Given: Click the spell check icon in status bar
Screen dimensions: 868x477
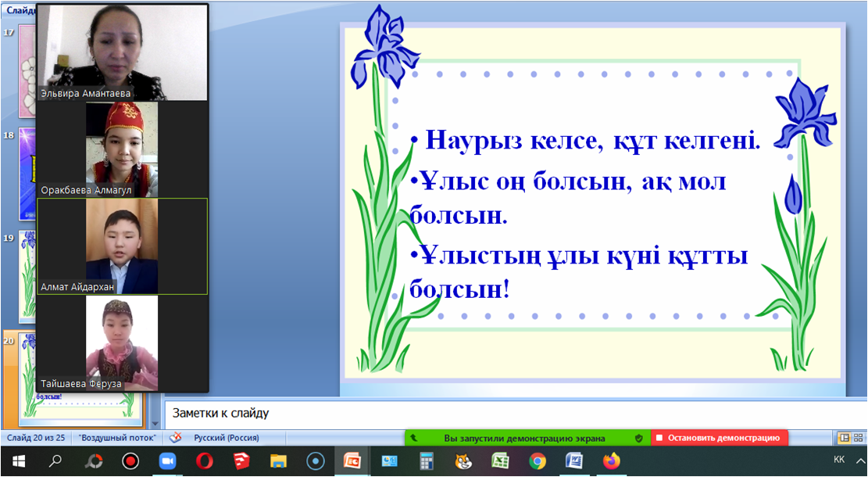Looking at the screenshot, I should [x=177, y=438].
